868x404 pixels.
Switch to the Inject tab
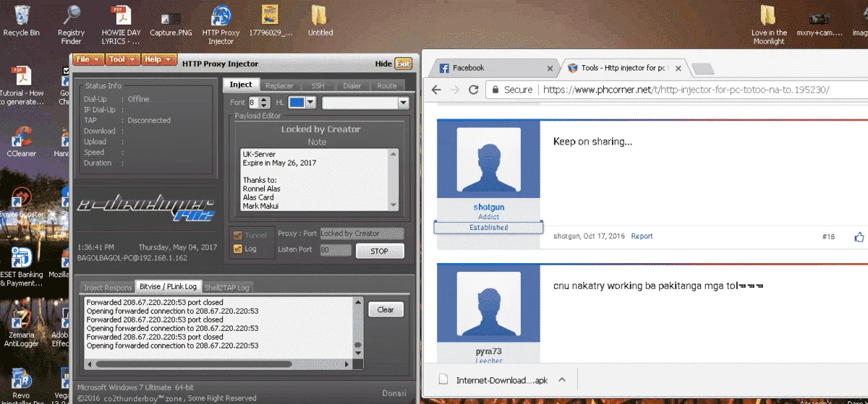tap(241, 85)
